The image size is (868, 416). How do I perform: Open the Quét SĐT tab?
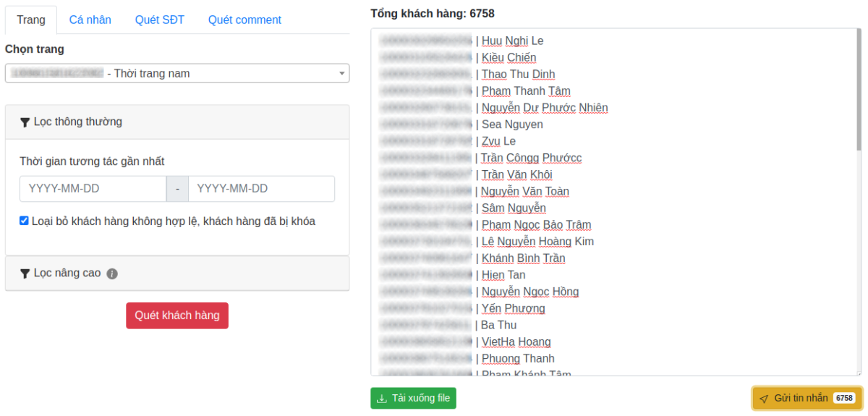pyautogui.click(x=160, y=20)
